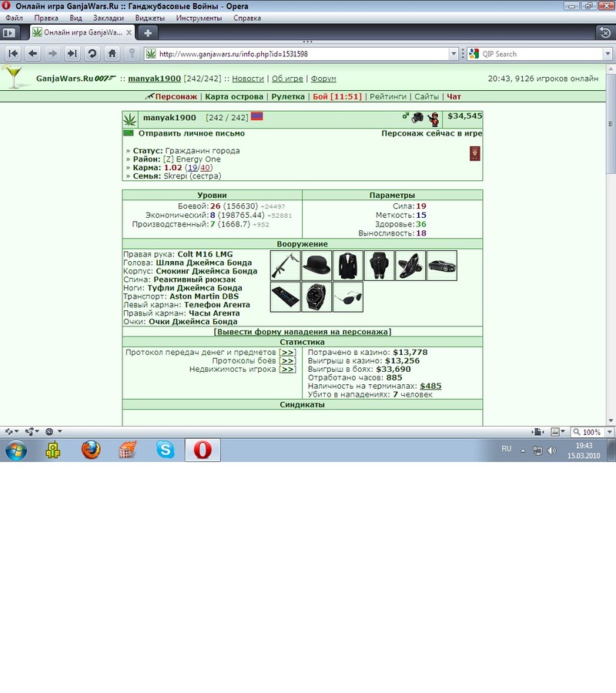The width and height of the screenshot is (616, 693).
Task: Open the closed tabs trash icon
Action: tap(605, 32)
